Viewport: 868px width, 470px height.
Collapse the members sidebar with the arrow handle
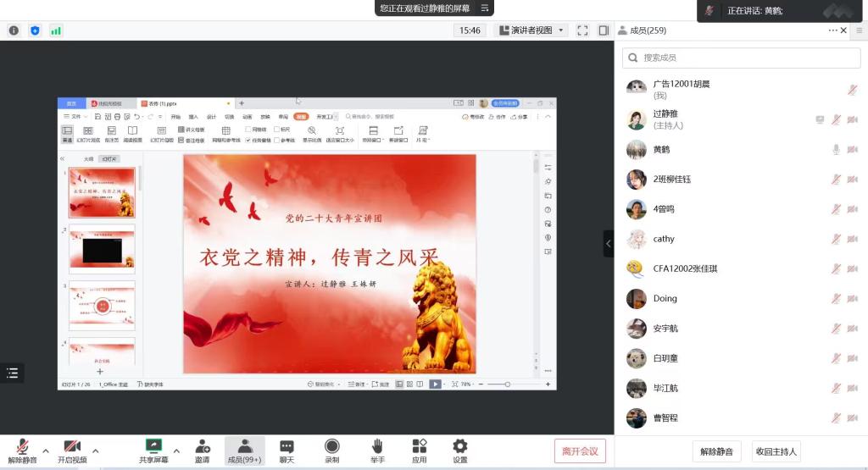tap(608, 243)
